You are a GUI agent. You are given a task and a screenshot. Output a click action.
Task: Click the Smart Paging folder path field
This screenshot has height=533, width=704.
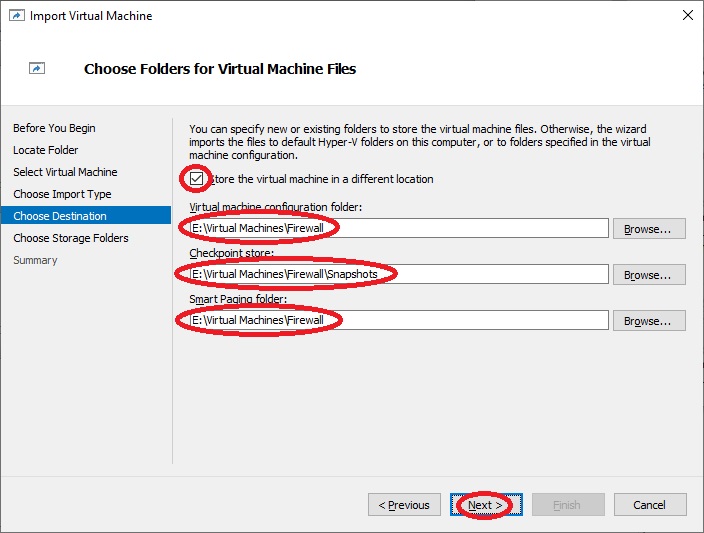click(399, 320)
